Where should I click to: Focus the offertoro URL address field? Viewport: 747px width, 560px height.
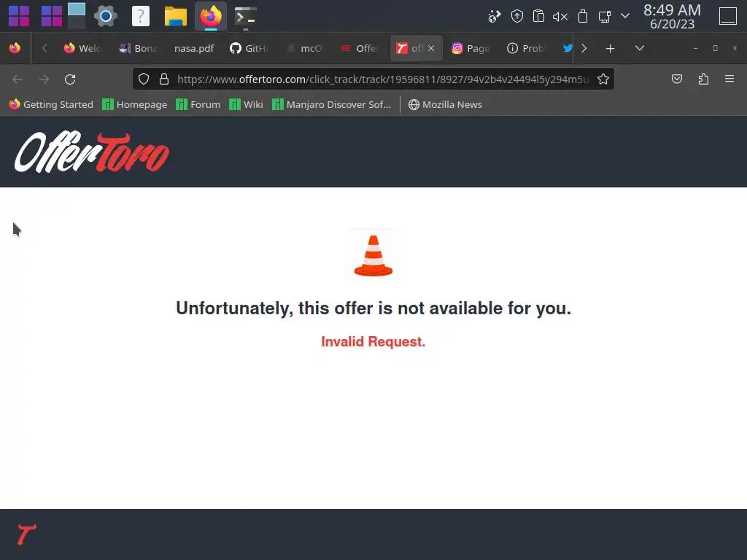(382, 79)
